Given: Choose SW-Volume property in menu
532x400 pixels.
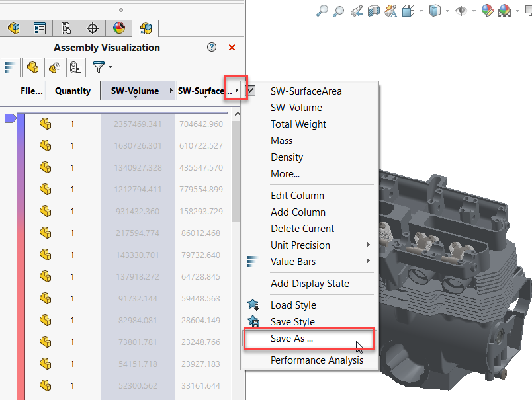Looking at the screenshot, I should (x=296, y=108).
